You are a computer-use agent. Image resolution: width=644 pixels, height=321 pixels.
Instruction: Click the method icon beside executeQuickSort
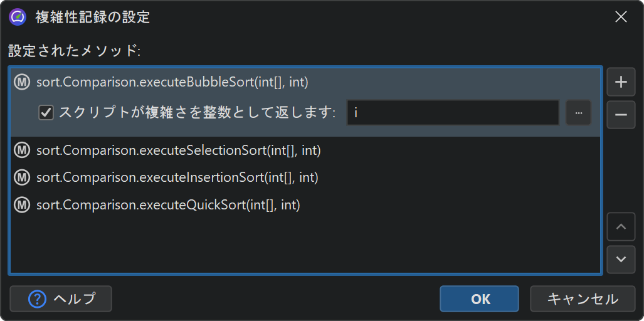point(23,205)
